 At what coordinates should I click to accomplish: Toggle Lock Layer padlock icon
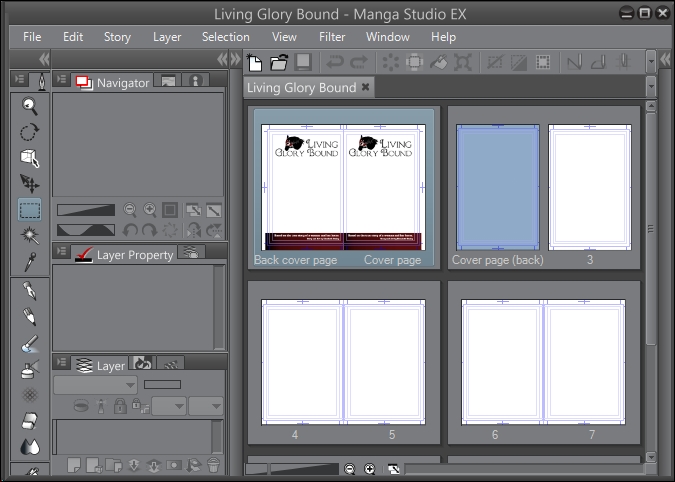pyautogui.click(x=120, y=406)
